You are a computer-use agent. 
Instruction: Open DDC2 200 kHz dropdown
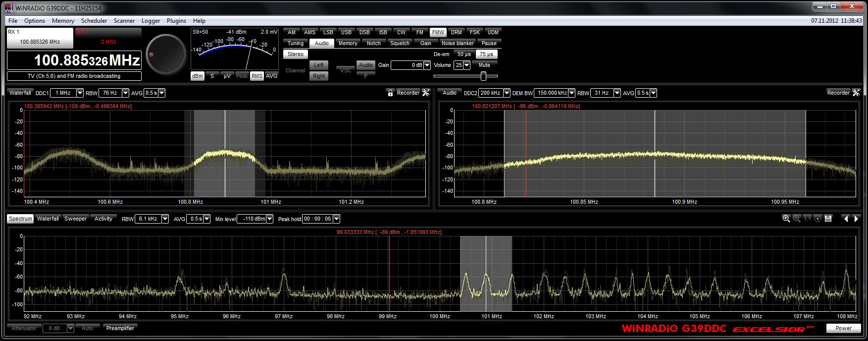507,93
